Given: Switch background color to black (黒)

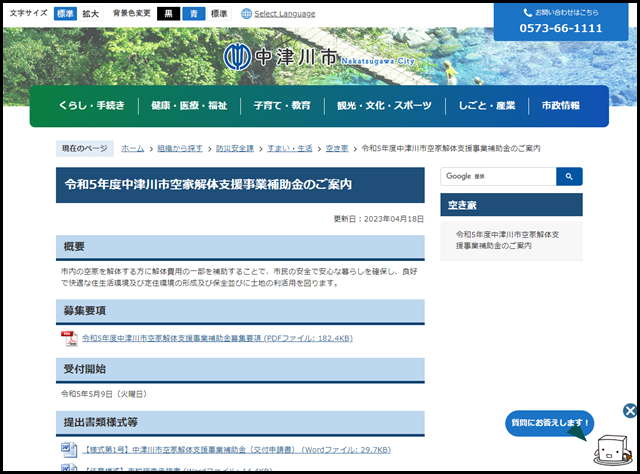Looking at the screenshot, I should pos(169,14).
